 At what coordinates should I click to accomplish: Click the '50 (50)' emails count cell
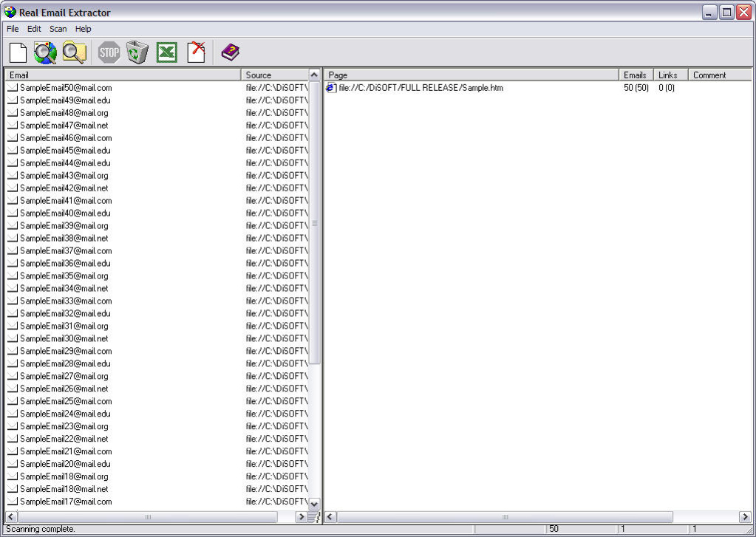click(x=636, y=88)
